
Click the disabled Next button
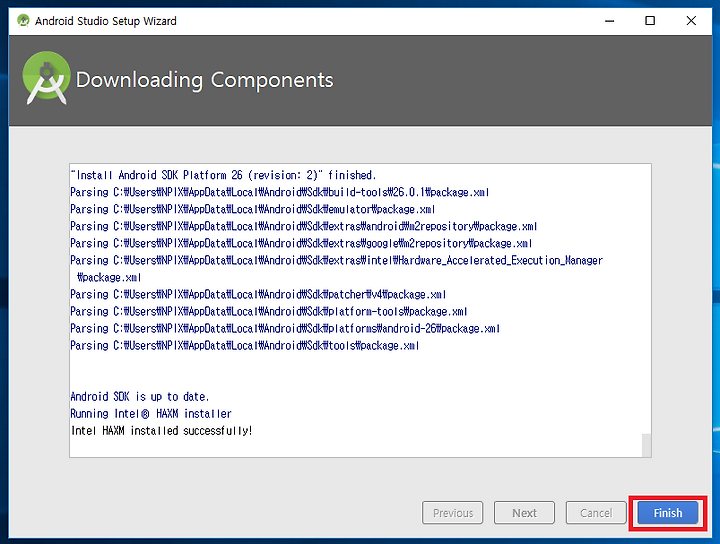[x=524, y=513]
